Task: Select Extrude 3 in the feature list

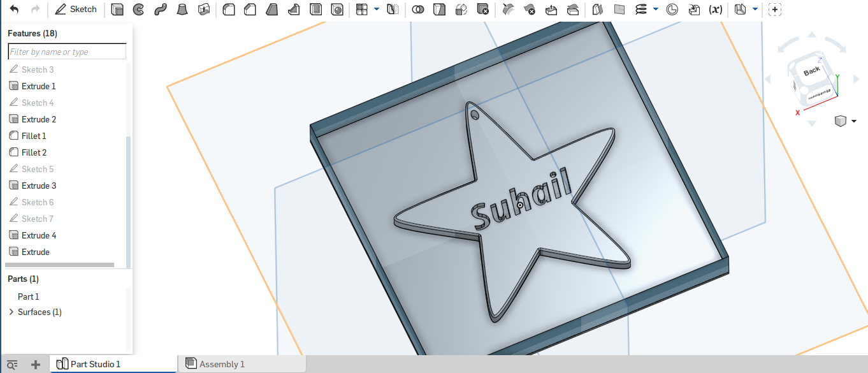Action: (x=39, y=186)
